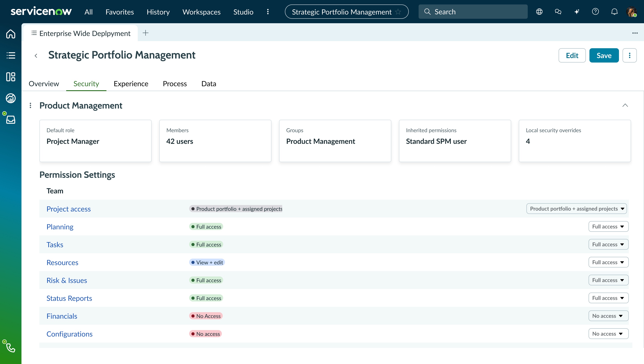Open the Members 42 users card
644x364 pixels.
click(215, 141)
